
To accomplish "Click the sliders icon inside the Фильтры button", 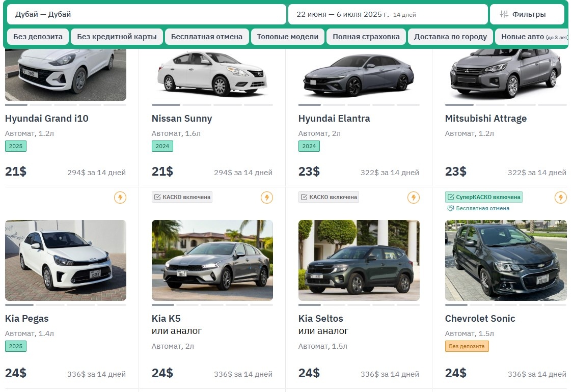I will pyautogui.click(x=505, y=14).
